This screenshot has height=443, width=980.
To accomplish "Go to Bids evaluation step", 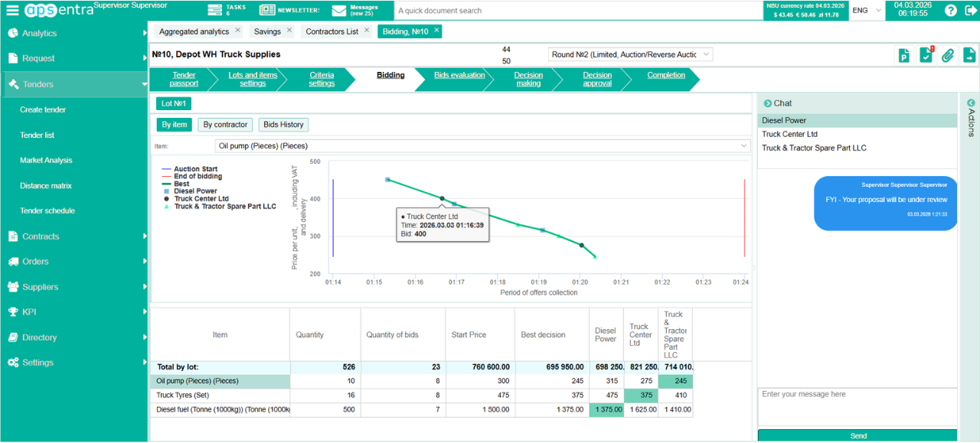I will 459,75.
